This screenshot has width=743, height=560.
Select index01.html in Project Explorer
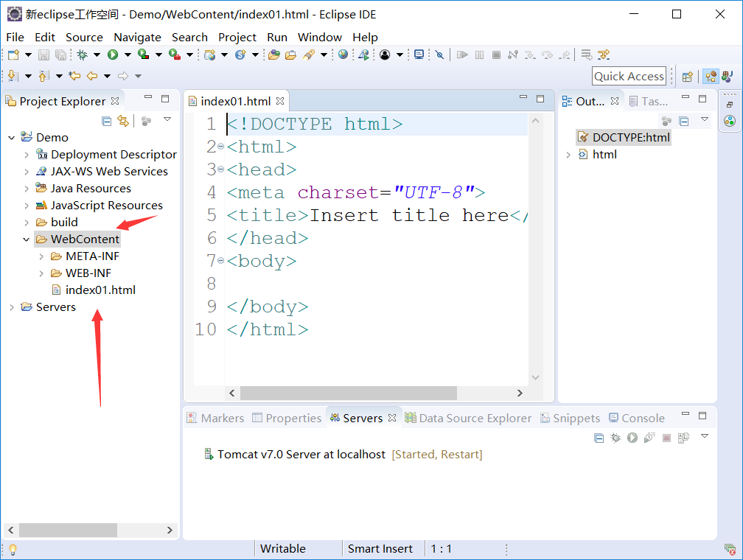pyautogui.click(x=94, y=290)
